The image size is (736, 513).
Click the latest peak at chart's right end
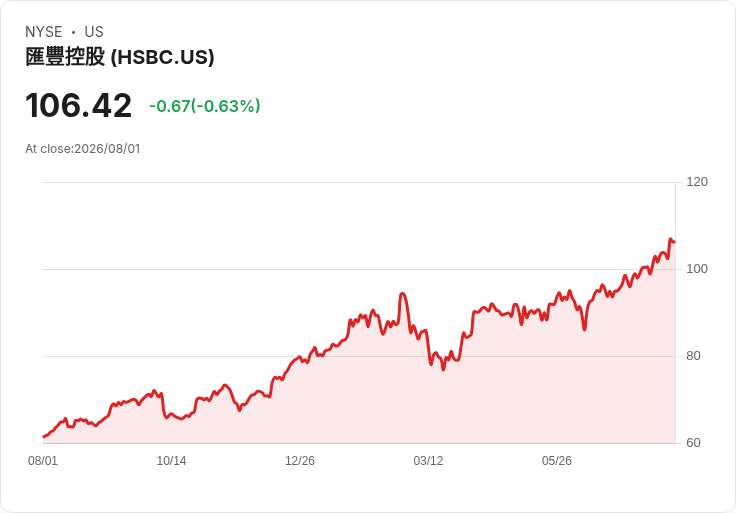point(671,239)
